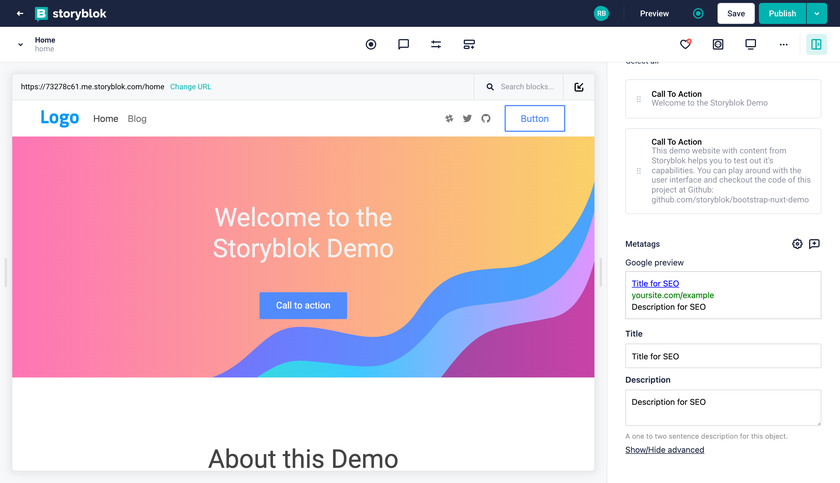This screenshot has width=840, height=483.
Task: Click the Twitter bird icon
Action: point(467,118)
